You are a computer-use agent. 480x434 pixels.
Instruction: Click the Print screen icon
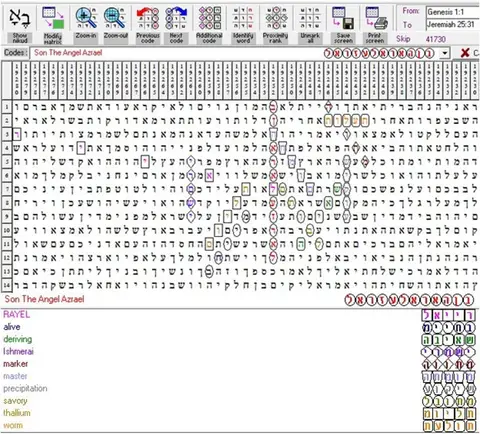point(375,25)
